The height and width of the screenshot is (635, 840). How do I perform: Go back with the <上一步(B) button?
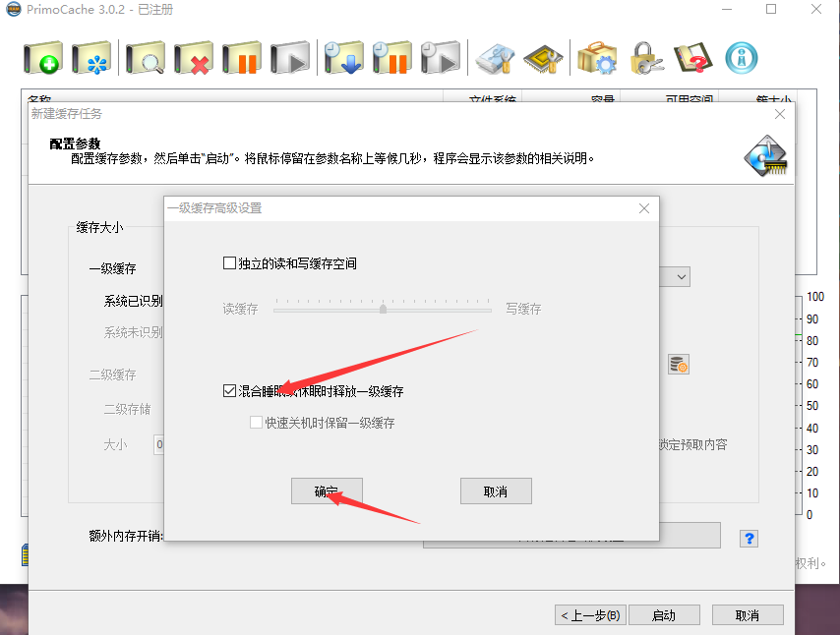point(591,615)
